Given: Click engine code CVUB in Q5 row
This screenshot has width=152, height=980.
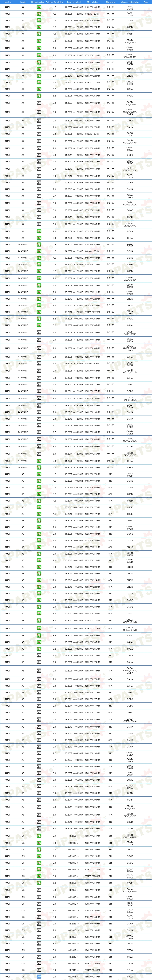Looking at the screenshot, I should 130,964.
